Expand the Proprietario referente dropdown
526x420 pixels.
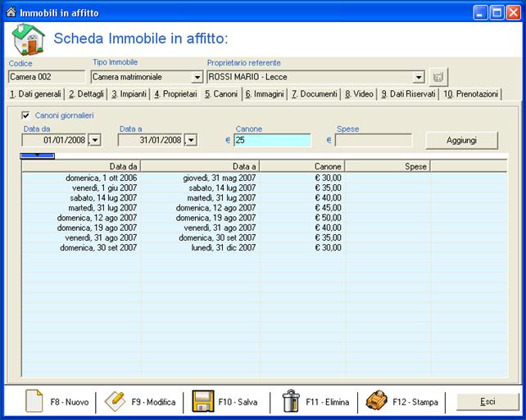[419, 78]
